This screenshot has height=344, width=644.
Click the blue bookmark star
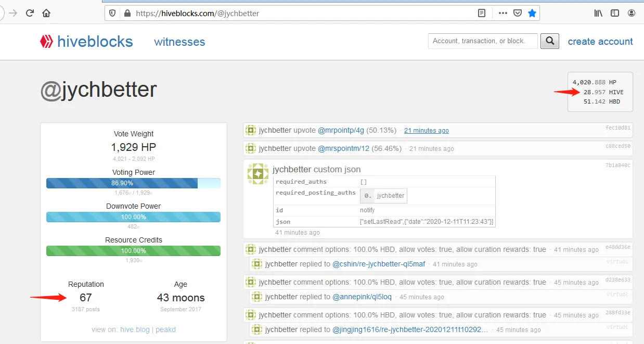pos(532,14)
